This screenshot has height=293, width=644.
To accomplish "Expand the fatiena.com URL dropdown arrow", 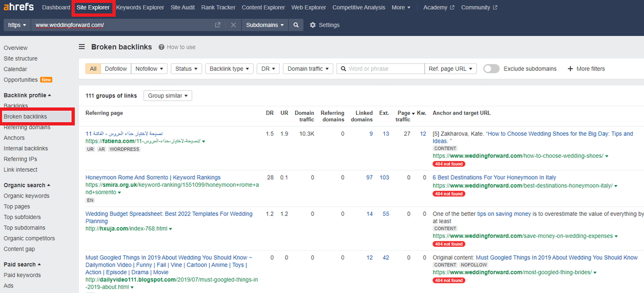I will (204, 142).
